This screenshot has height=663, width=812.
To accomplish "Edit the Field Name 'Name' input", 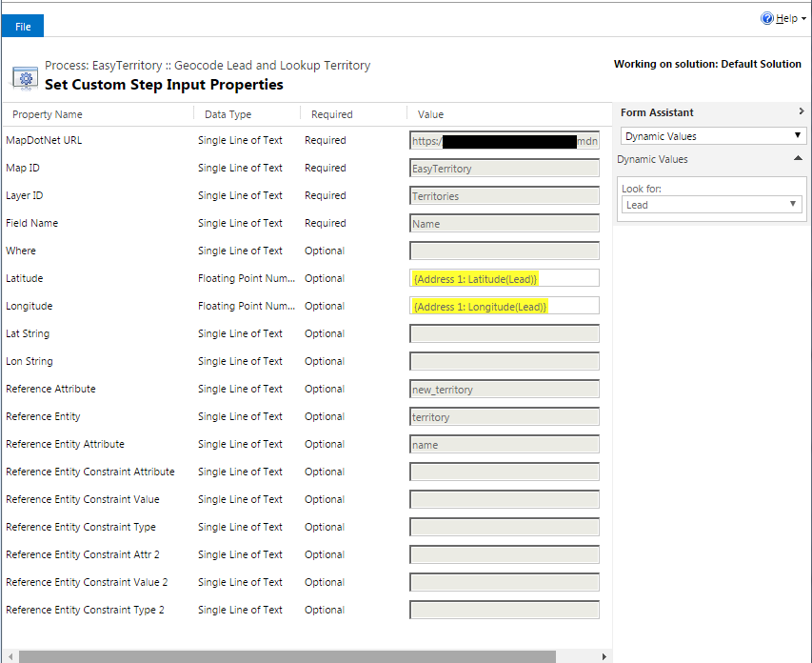I will click(x=505, y=223).
